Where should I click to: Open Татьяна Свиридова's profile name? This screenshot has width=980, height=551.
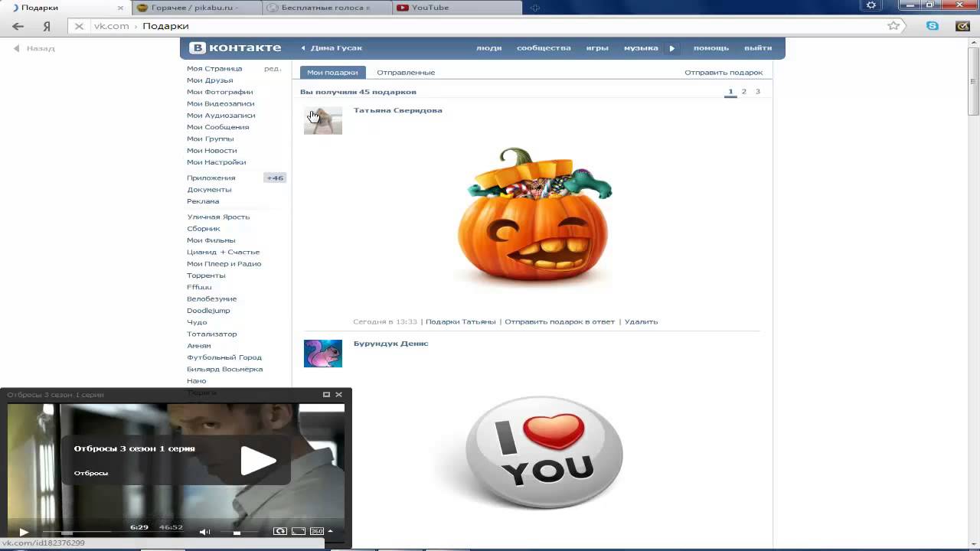pos(397,110)
